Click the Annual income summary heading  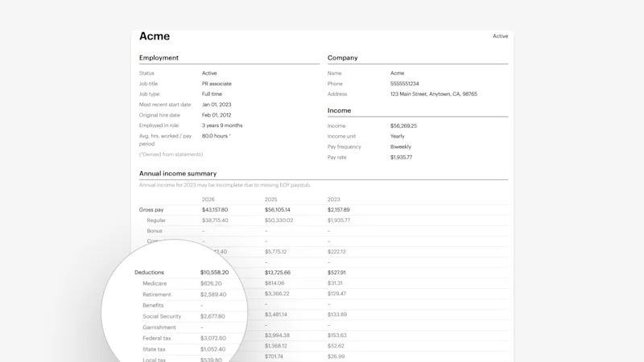pyautogui.click(x=178, y=174)
